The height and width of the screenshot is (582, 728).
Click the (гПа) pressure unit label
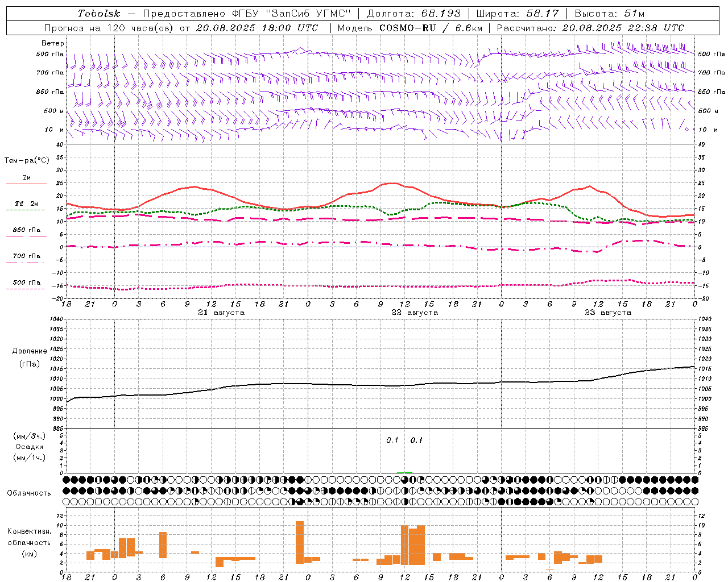pos(30,364)
